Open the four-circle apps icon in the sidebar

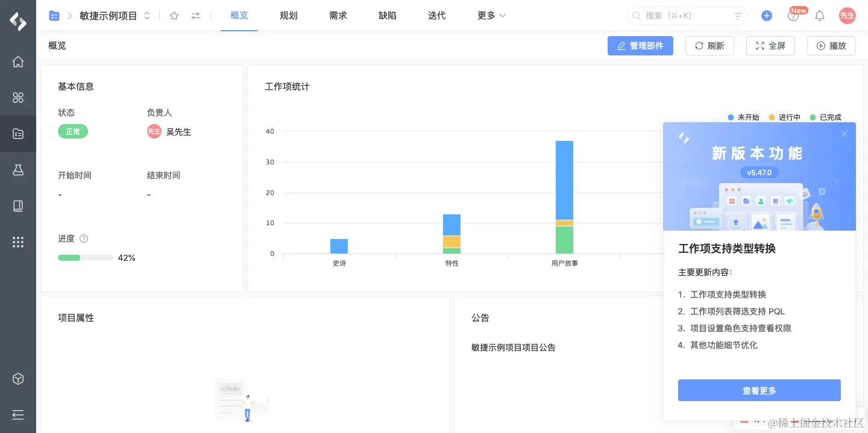(18, 98)
